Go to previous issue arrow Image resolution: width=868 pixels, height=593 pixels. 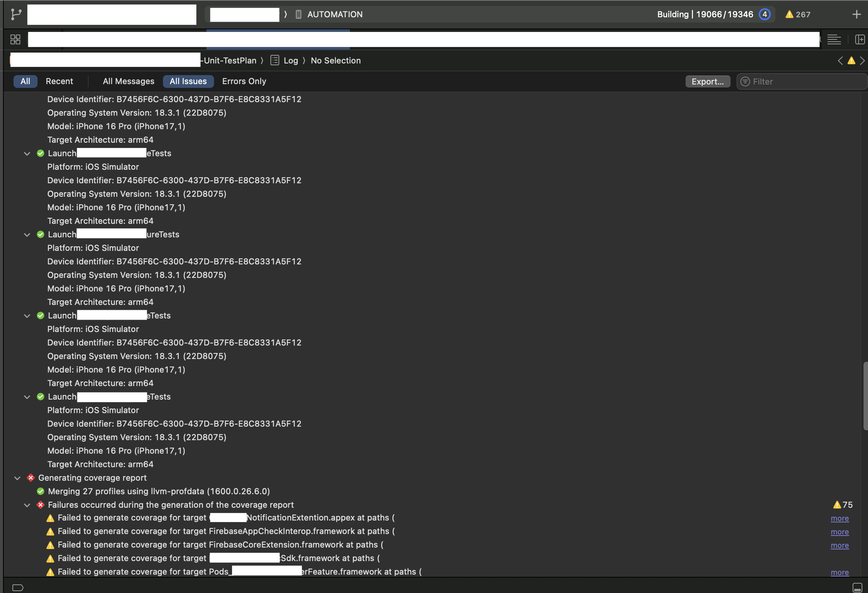coord(840,60)
